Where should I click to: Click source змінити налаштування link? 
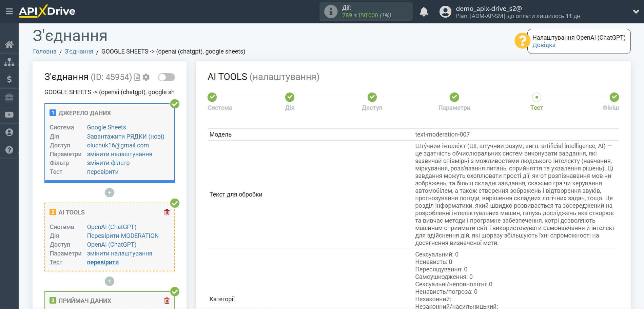119,154
